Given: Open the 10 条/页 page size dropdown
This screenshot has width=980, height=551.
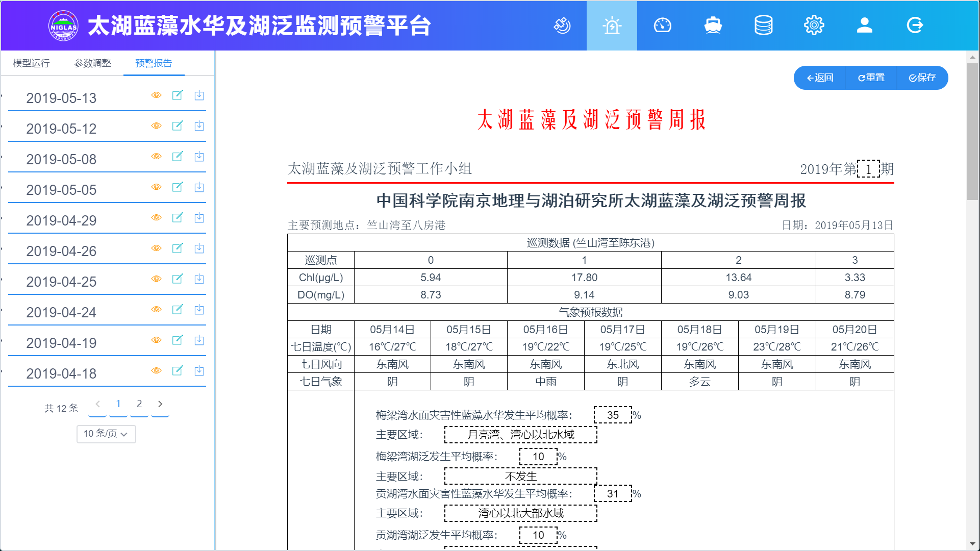Looking at the screenshot, I should (x=106, y=434).
